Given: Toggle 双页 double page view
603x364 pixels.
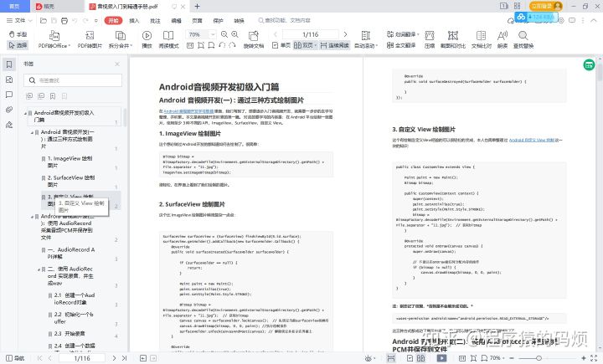Looking at the screenshot, I should tap(305, 45).
